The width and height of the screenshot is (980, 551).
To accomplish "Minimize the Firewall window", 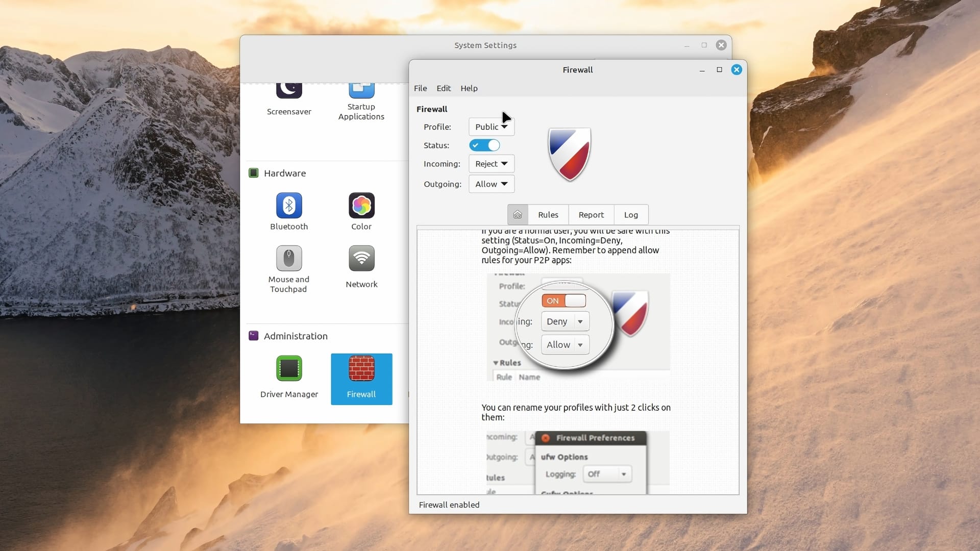I will click(x=702, y=70).
